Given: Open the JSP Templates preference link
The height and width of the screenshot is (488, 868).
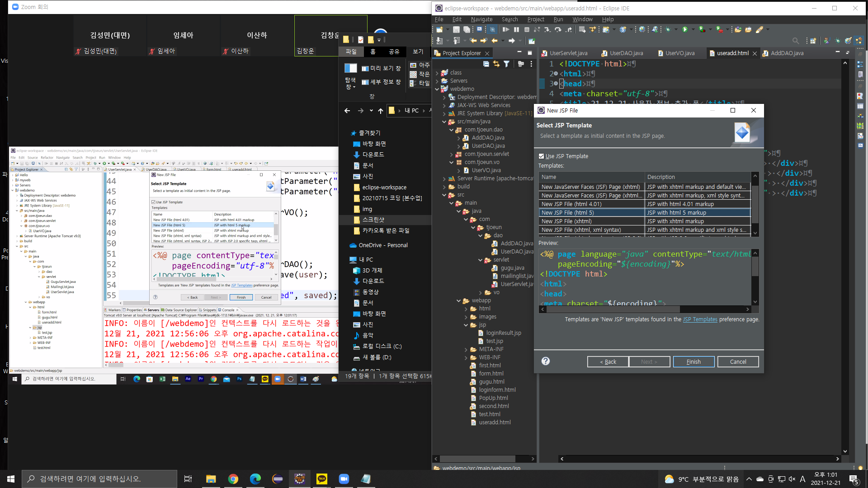Looking at the screenshot, I should pos(700,319).
